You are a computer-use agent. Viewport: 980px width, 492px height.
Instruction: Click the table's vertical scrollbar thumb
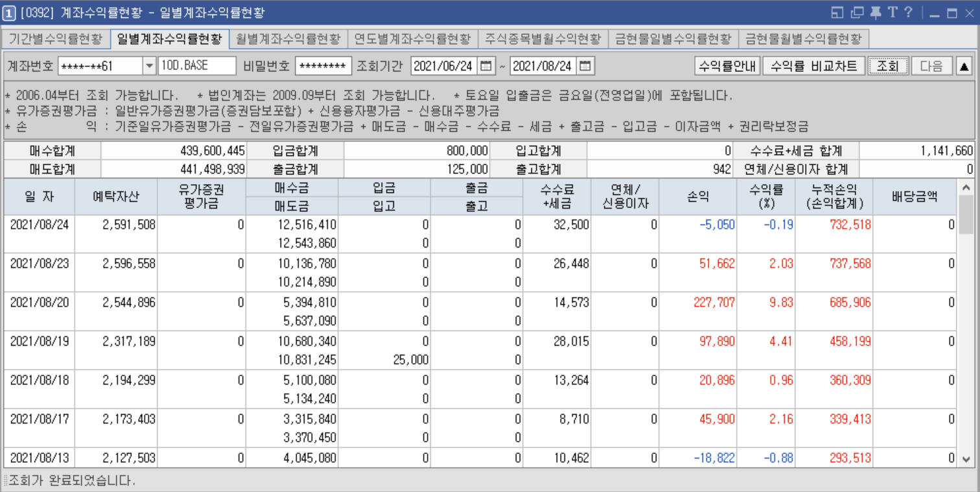pos(966,214)
